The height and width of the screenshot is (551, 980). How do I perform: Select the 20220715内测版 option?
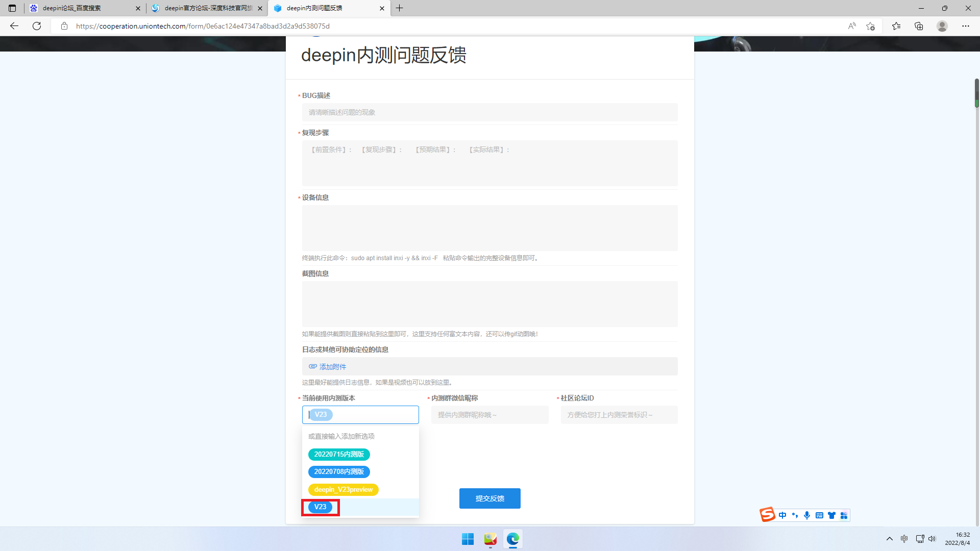click(x=339, y=454)
